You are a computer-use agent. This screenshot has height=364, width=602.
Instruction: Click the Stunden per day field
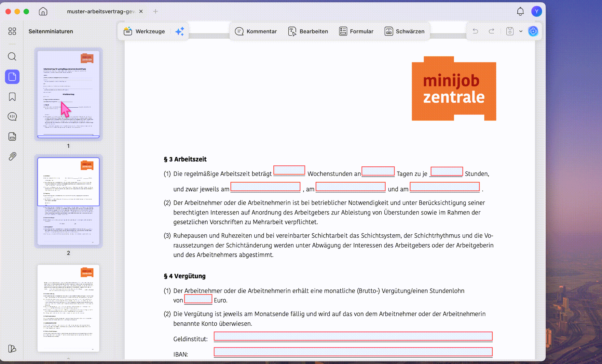click(x=447, y=171)
